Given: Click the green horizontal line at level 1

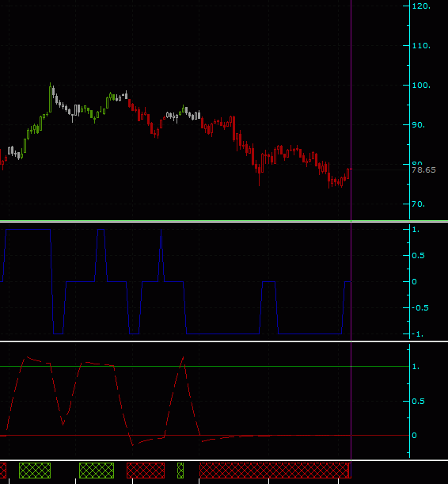Looking at the screenshot, I should pos(205,367).
